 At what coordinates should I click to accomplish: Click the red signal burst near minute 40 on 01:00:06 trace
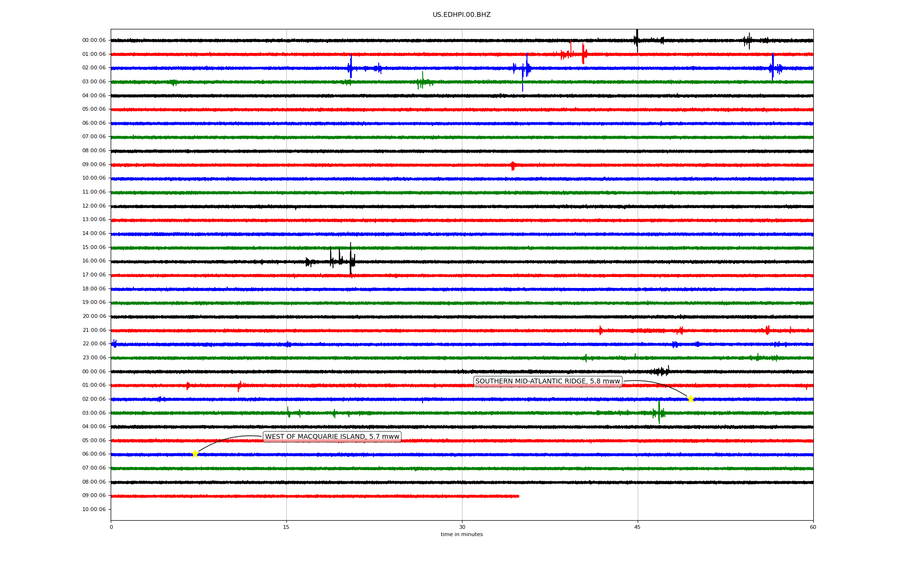click(x=583, y=54)
